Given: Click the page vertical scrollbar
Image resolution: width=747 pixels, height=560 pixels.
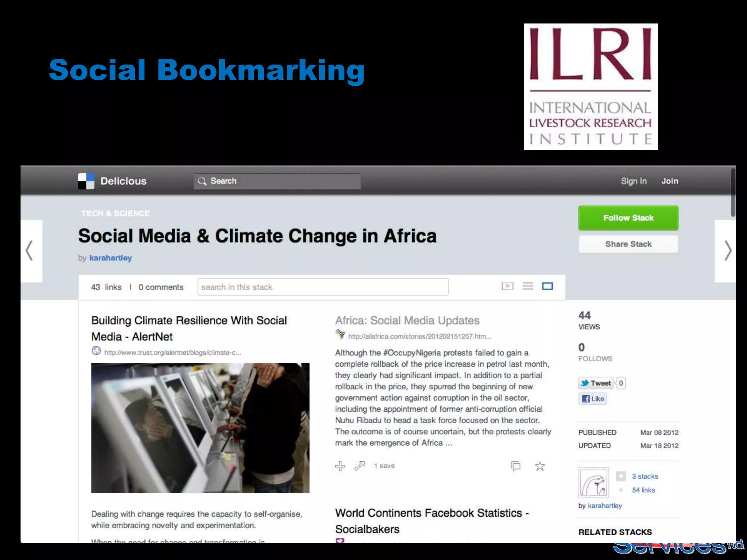Looking at the screenshot, I should (x=733, y=192).
